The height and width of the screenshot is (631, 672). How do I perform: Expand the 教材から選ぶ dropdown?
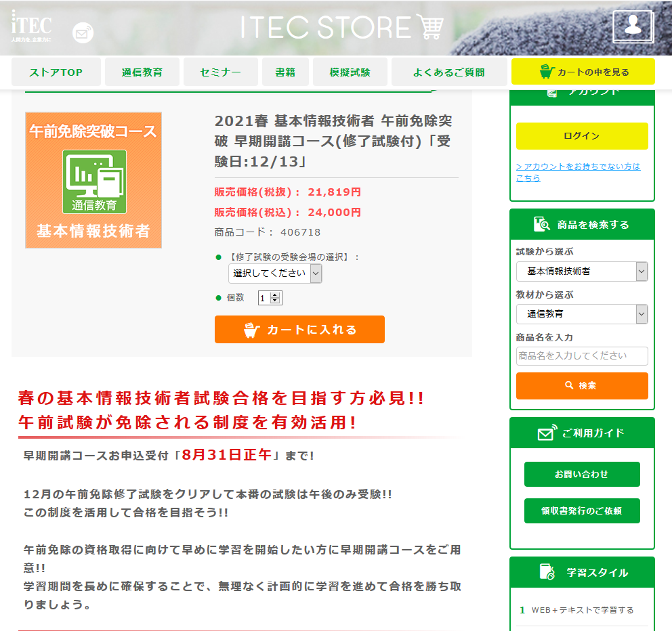coord(581,314)
